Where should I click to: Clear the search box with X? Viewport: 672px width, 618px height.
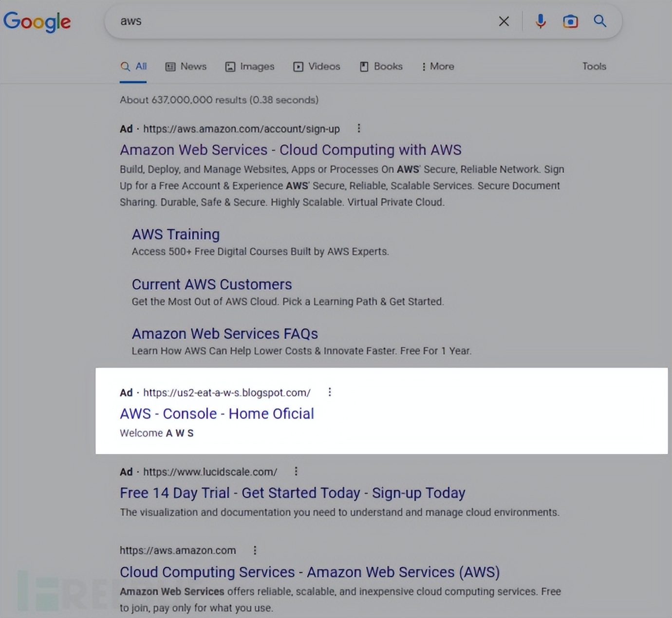504,21
